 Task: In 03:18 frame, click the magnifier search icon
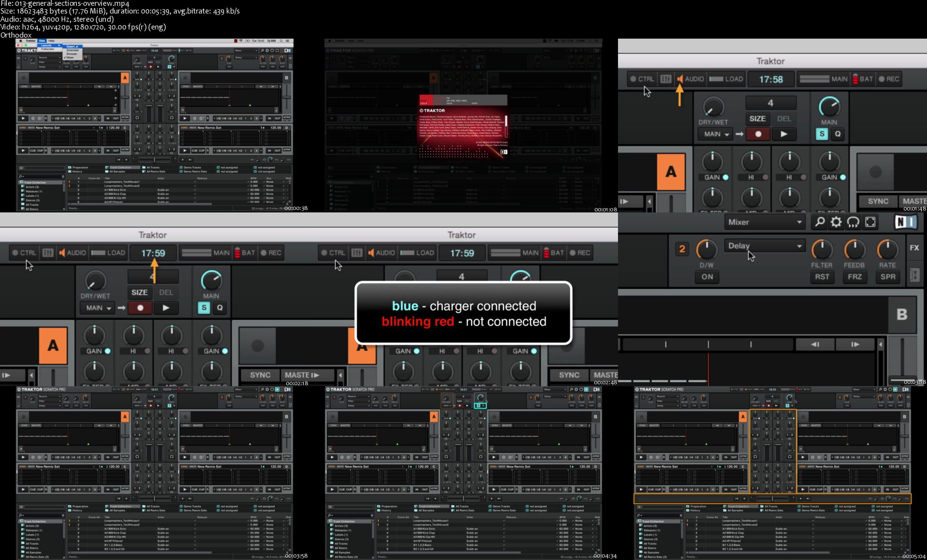(x=820, y=222)
